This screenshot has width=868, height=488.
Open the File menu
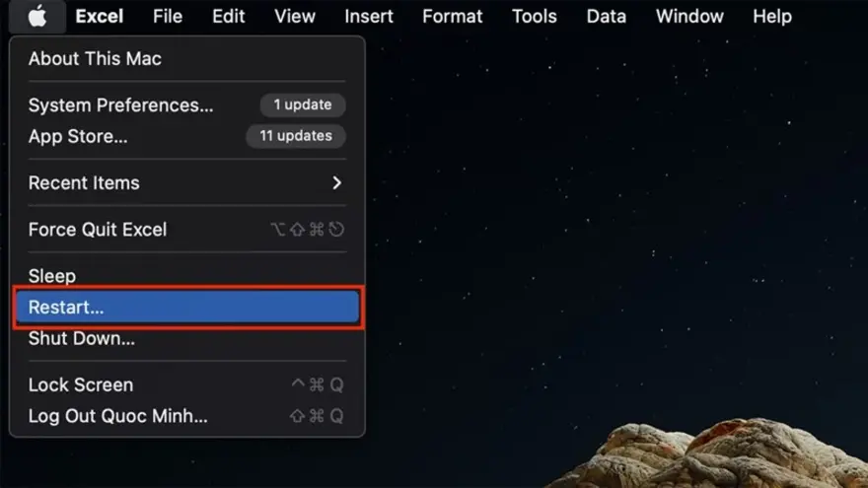click(x=168, y=17)
